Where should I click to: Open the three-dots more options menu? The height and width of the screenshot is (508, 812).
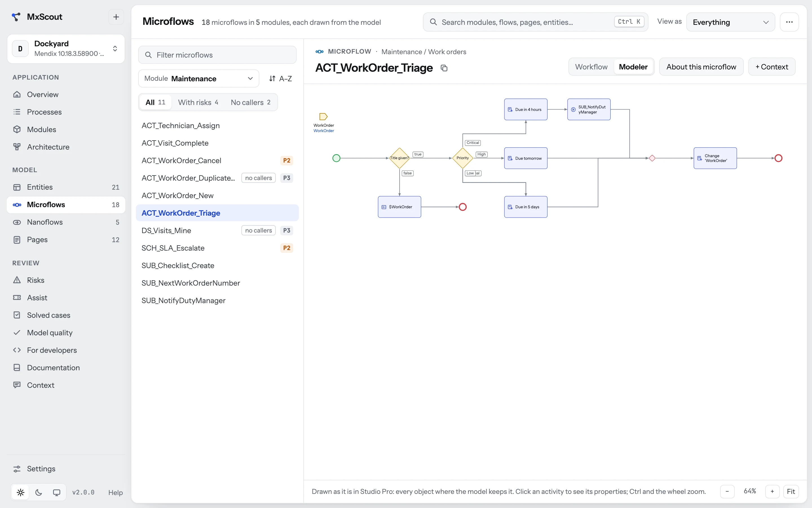point(789,22)
